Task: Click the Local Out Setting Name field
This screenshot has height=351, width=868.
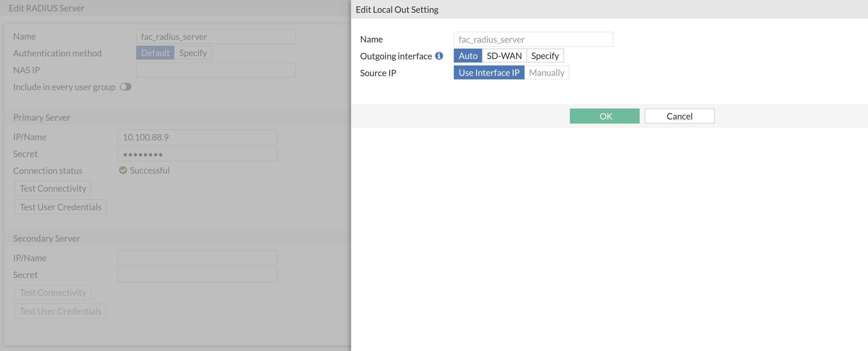Action: pos(533,40)
